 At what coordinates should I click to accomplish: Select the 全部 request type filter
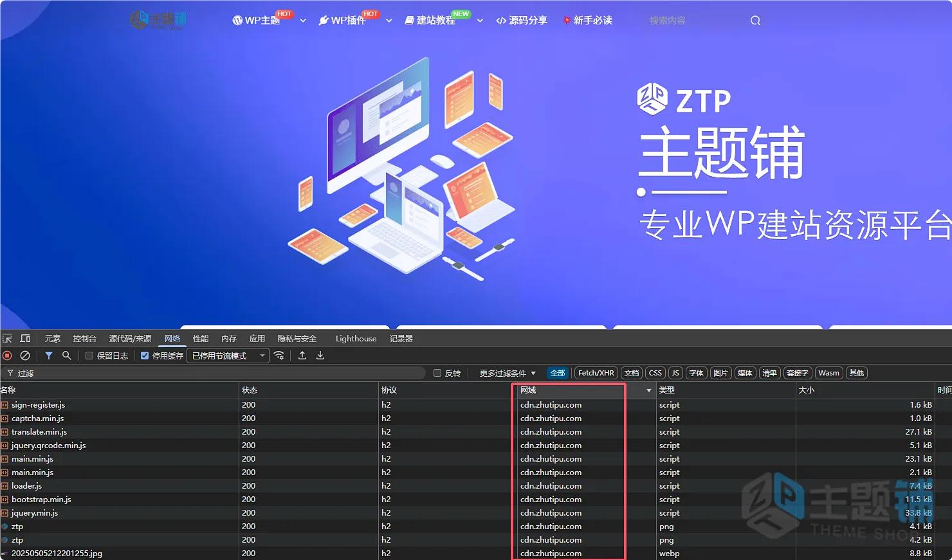point(558,373)
